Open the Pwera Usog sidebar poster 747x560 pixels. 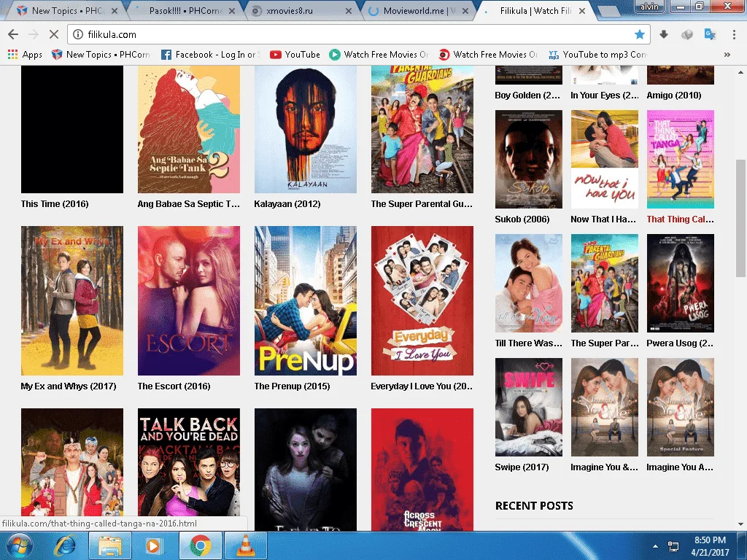681,283
